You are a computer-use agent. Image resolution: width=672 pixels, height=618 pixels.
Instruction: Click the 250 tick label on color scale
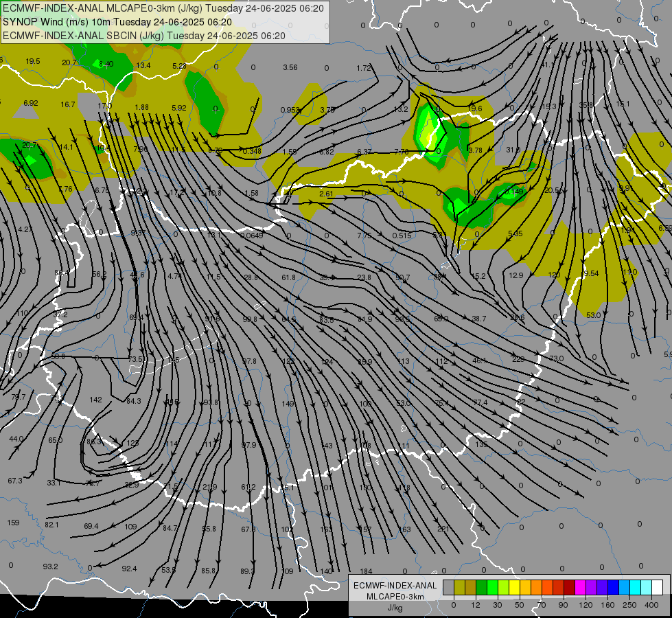pyautogui.click(x=629, y=605)
